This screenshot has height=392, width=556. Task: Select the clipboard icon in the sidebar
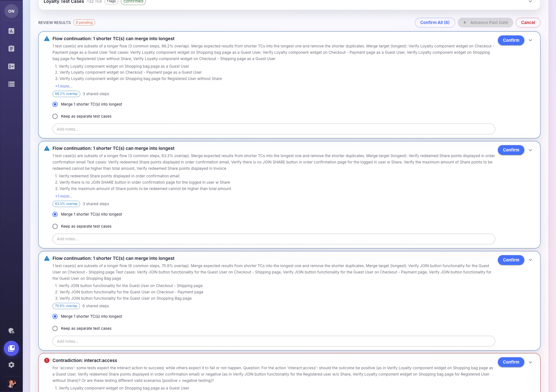(11, 49)
